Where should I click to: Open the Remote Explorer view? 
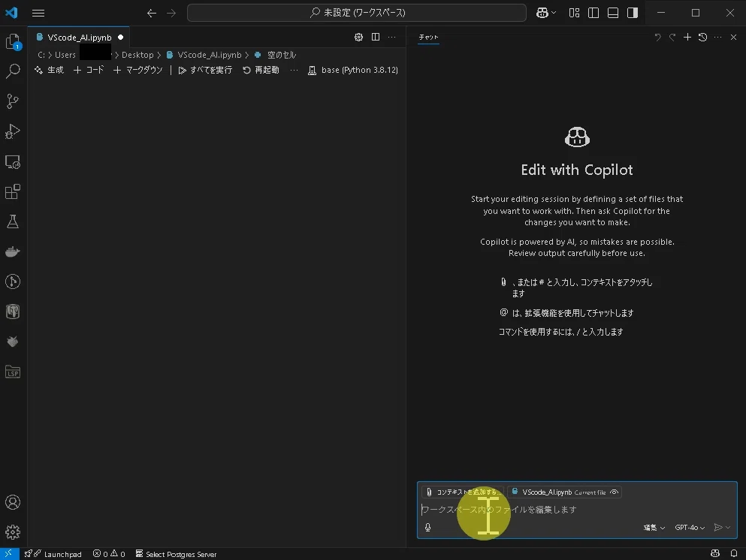[13, 162]
